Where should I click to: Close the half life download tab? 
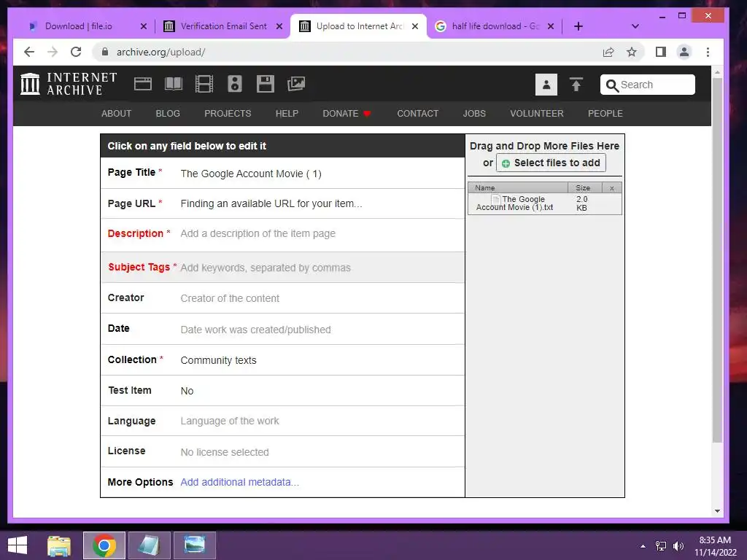pos(551,26)
